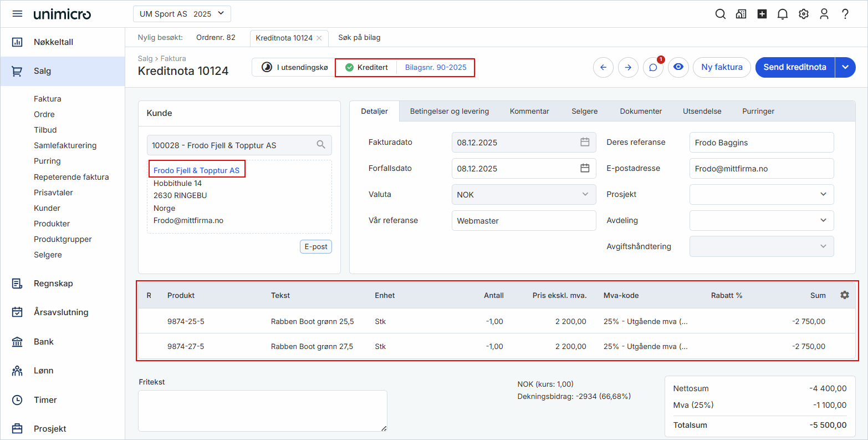Open the notifications bell
868x440 pixels.
coord(783,14)
